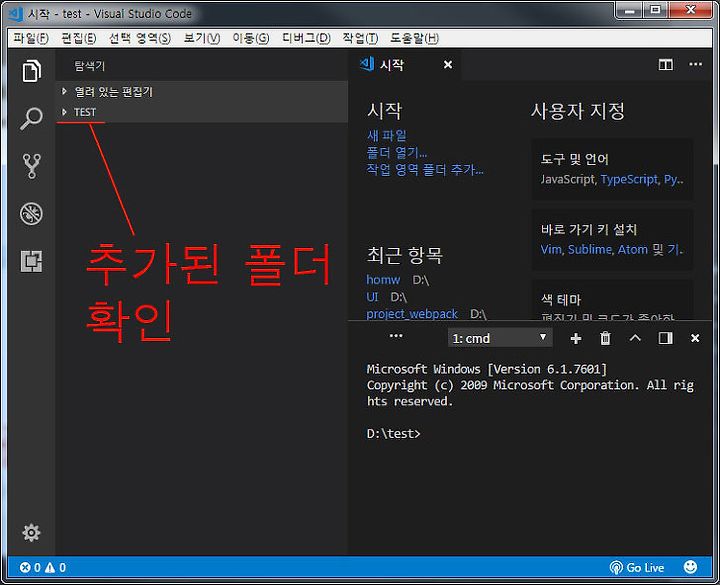Maximize the terminal panel with chevron up
Screen dimensions: 720x585
click(635, 338)
